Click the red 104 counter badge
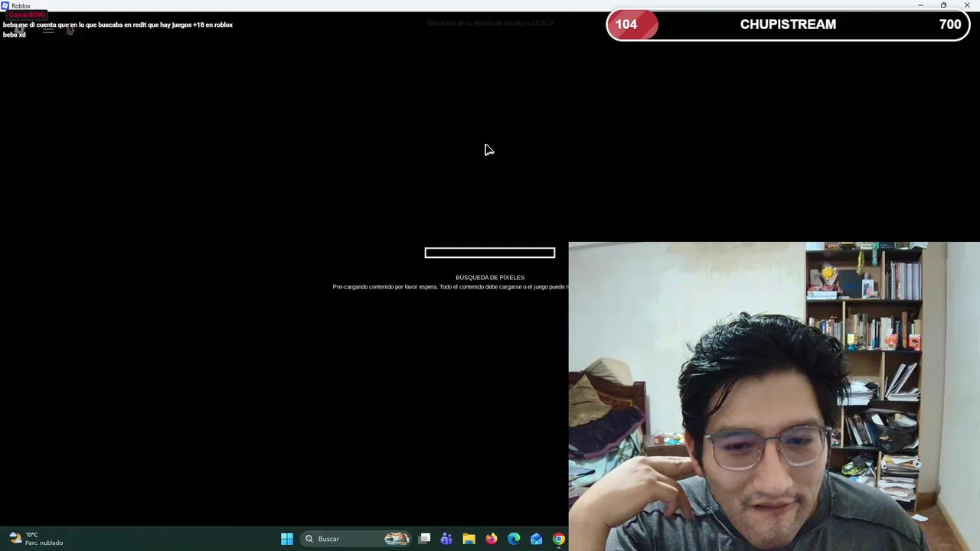Image resolution: width=980 pixels, height=551 pixels. (x=632, y=24)
